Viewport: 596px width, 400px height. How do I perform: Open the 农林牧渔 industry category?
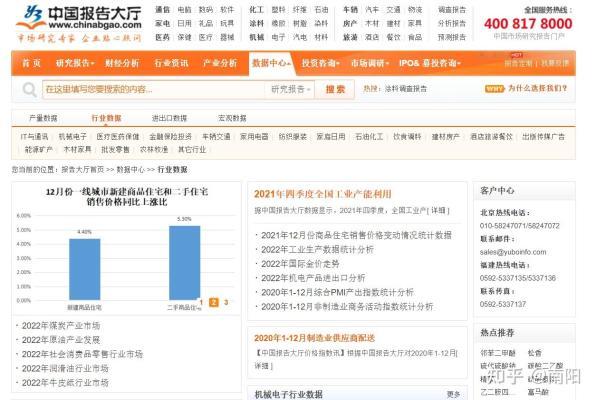pos(154,149)
